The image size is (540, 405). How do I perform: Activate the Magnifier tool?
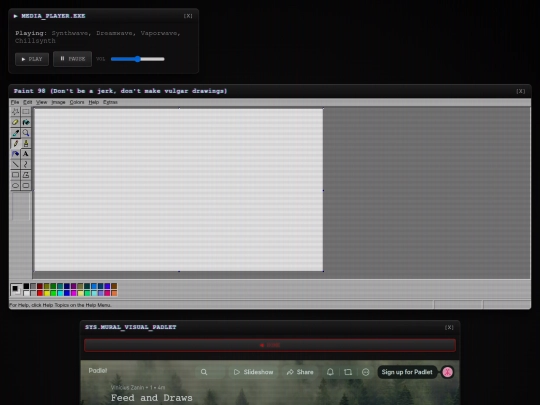[x=26, y=133]
